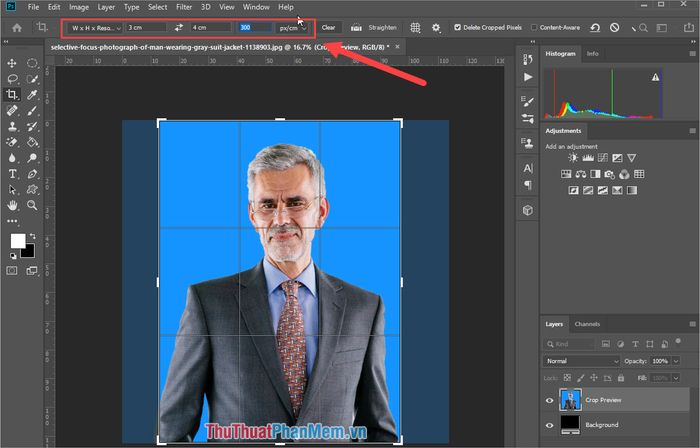Open the px/cm units dropdown
The image size is (700, 448).
coord(292,28)
